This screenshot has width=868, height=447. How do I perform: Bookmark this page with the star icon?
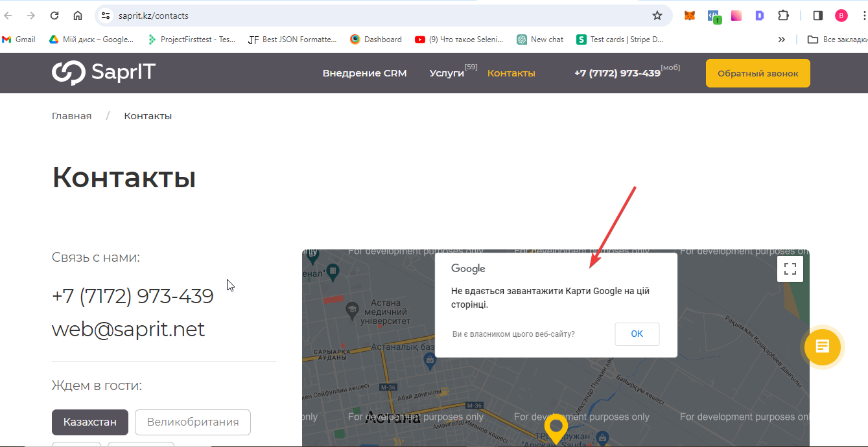tap(657, 16)
